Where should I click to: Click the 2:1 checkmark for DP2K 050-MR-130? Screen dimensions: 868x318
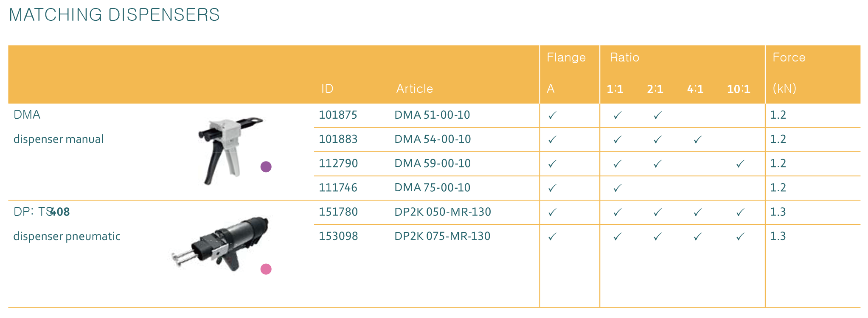(x=657, y=212)
